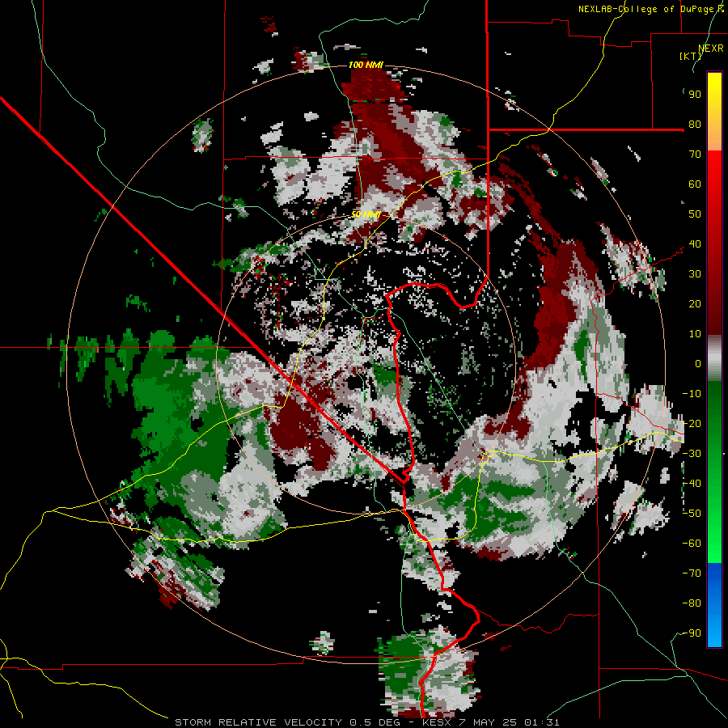Click the 50 value on velocity scale
The width and height of the screenshot is (728, 728).
pos(695,214)
